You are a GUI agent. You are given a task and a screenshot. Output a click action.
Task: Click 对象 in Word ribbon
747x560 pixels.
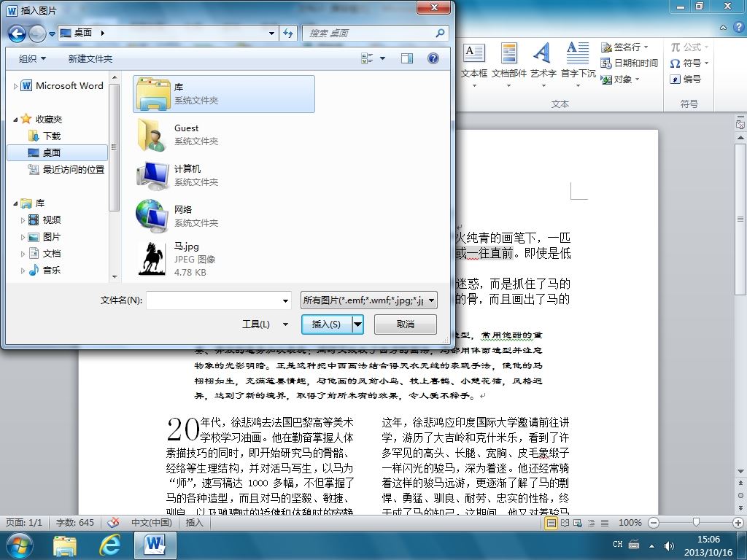(620, 79)
